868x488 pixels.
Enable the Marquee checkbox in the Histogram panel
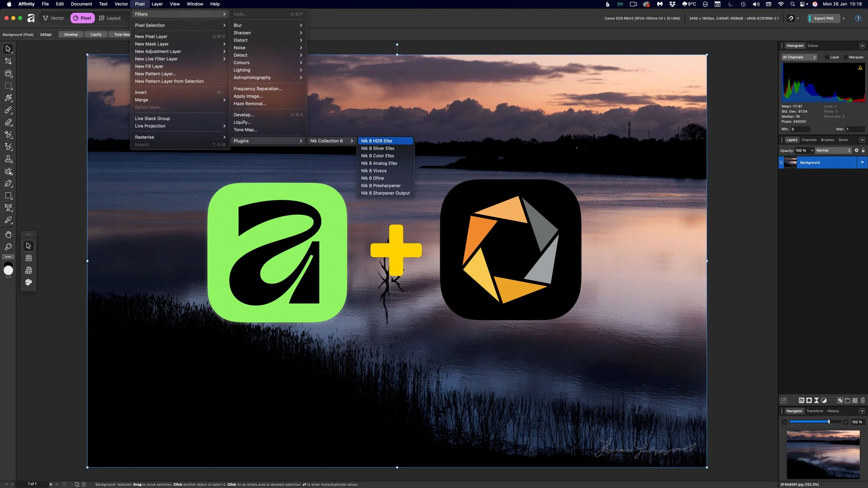pos(846,57)
